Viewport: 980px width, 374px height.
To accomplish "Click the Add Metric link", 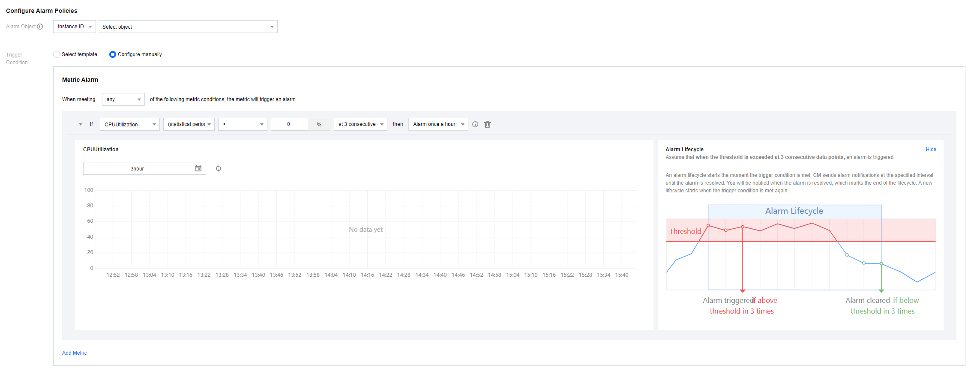I will [x=75, y=353].
